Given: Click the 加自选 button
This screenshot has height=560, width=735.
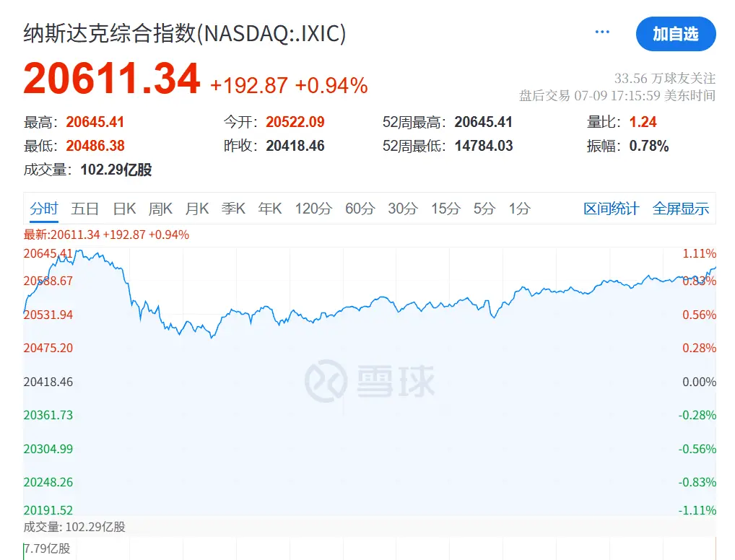Looking at the screenshot, I should (676, 34).
